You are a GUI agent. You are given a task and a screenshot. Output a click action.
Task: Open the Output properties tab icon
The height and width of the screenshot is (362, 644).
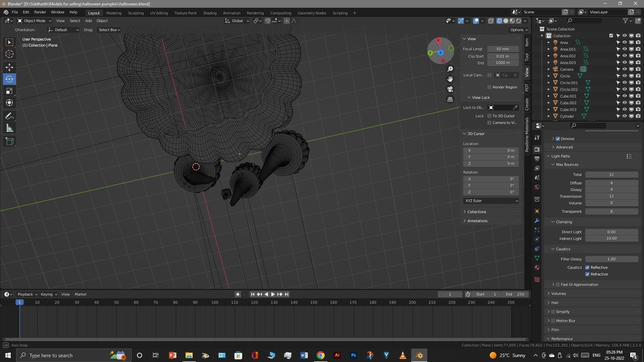[537, 159]
